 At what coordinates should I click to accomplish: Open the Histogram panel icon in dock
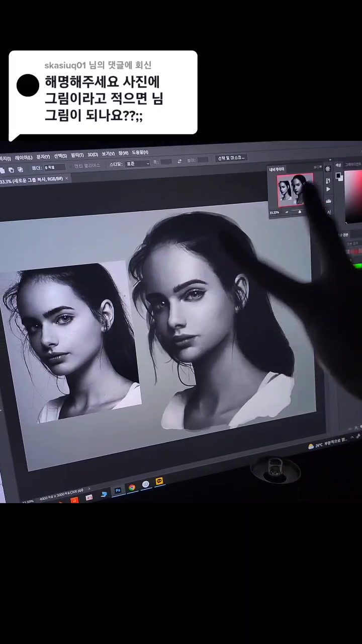click(329, 201)
